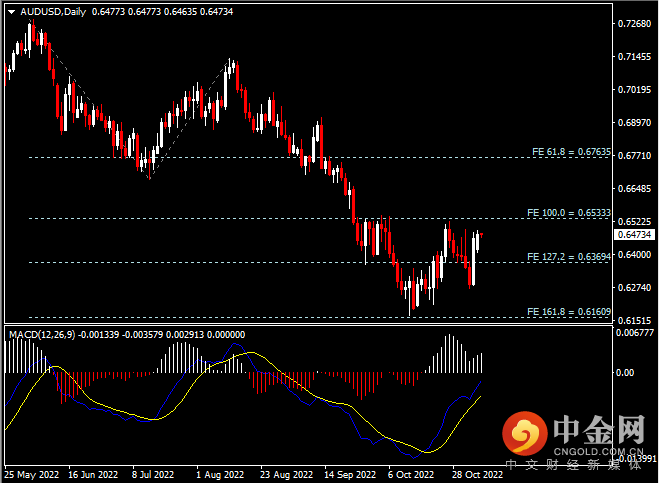Select the FE 61.8 = 0.67635 level label
This screenshot has width=659, height=483.
pos(571,152)
